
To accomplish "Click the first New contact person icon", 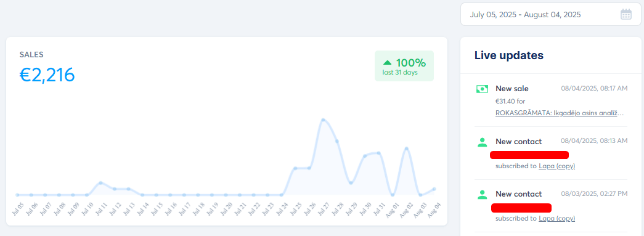I will (482, 142).
